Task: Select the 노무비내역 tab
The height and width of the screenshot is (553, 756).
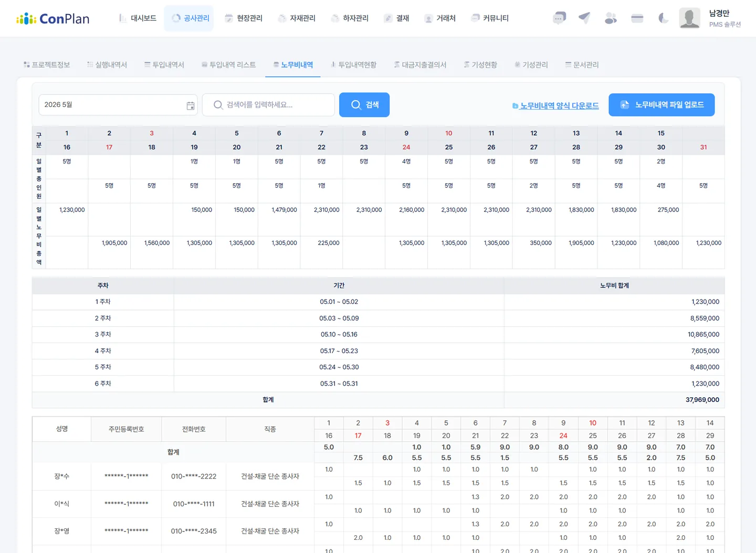Action: 293,65
